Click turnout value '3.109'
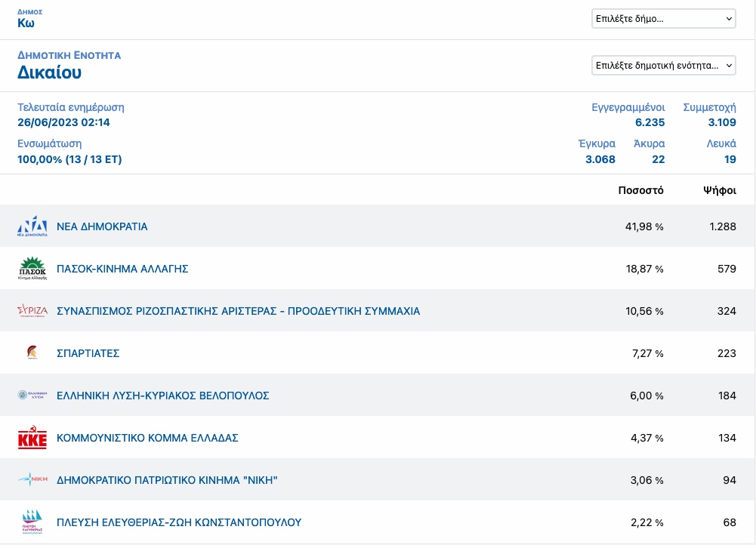756x545 pixels. (722, 122)
